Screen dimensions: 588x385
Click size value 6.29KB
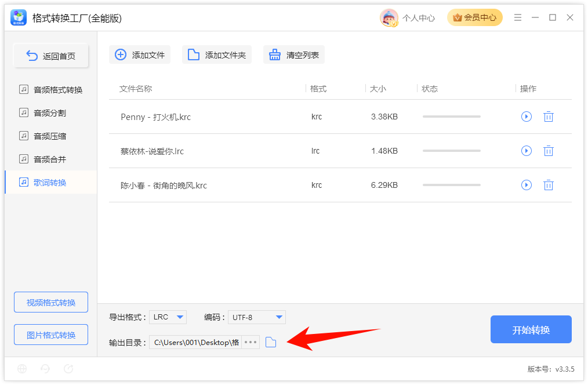tap(384, 185)
